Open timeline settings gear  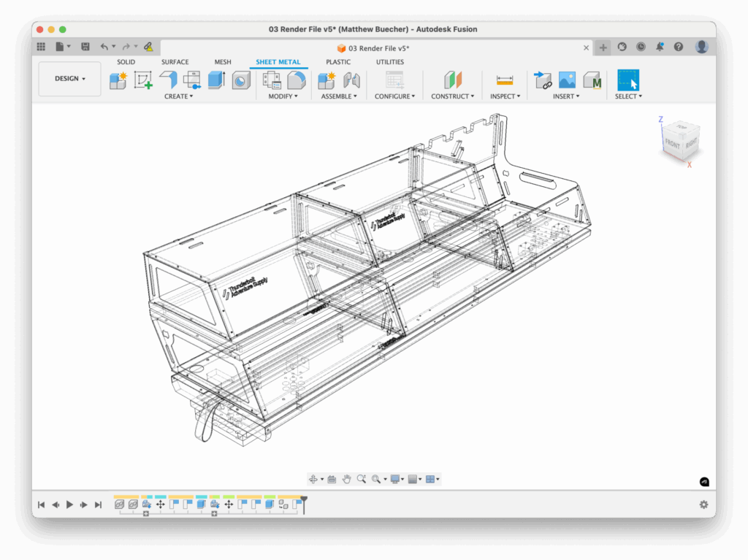(703, 505)
